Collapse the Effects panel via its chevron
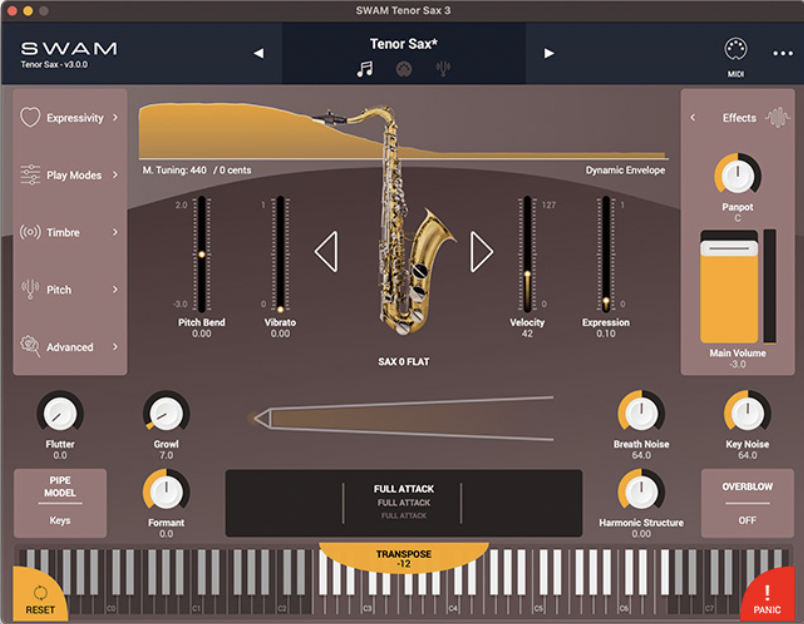Image resolution: width=804 pixels, height=624 pixels. tap(694, 117)
